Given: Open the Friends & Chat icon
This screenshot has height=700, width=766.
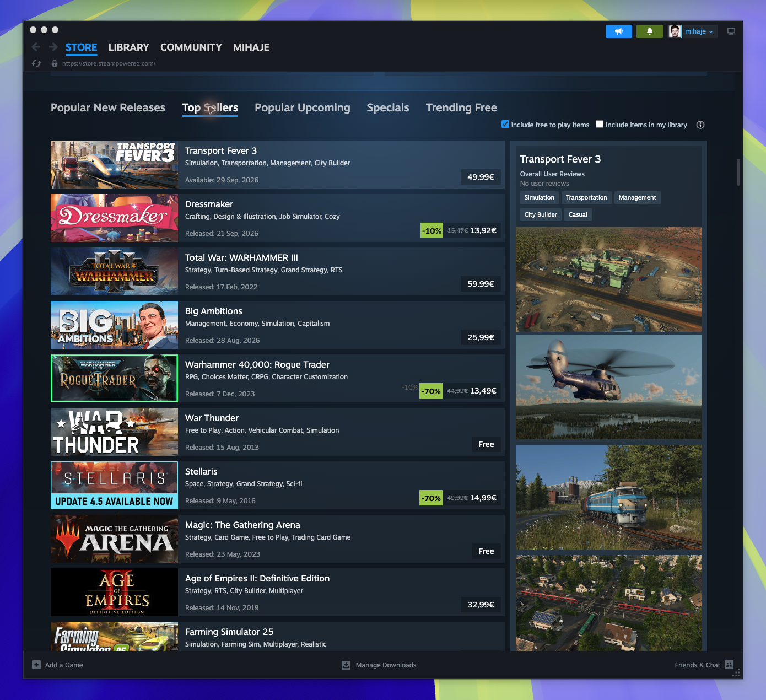Looking at the screenshot, I should pos(729,665).
